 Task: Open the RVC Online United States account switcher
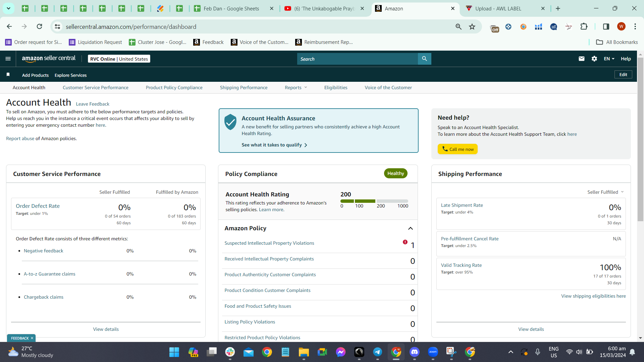pos(119,59)
